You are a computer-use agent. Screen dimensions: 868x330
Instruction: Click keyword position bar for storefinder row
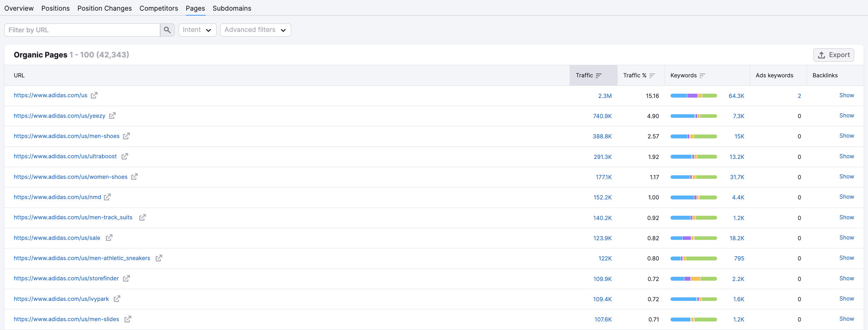pyautogui.click(x=694, y=279)
